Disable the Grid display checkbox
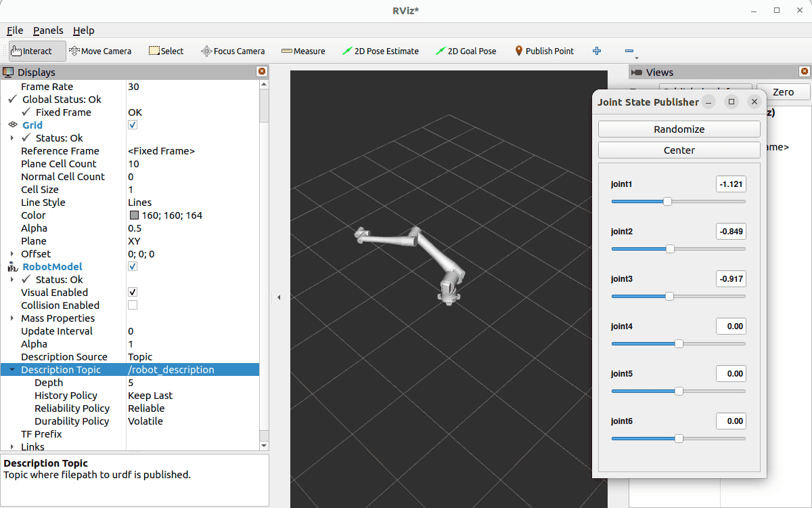812x508 pixels. pos(133,125)
